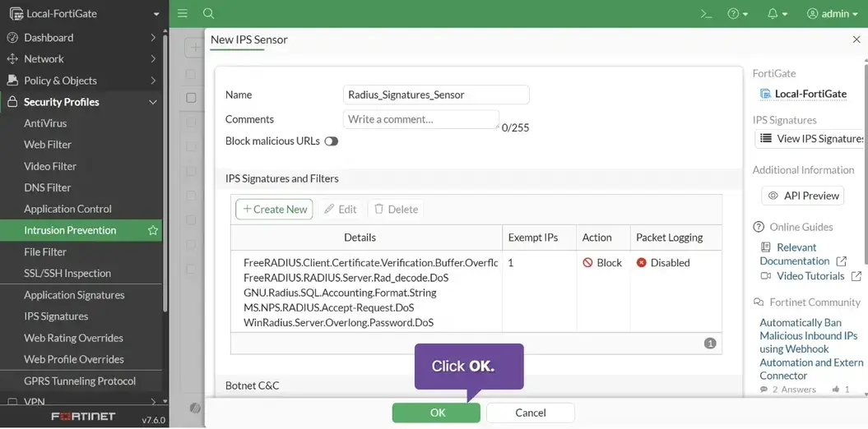Collapse the Security Profiles menu
The width and height of the screenshot is (868, 429).
(81, 102)
